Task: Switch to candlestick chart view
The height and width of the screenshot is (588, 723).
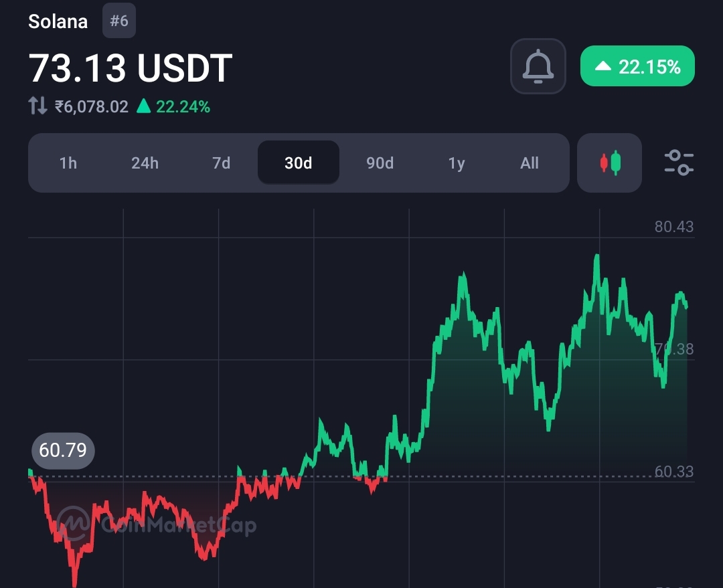Action: click(609, 163)
